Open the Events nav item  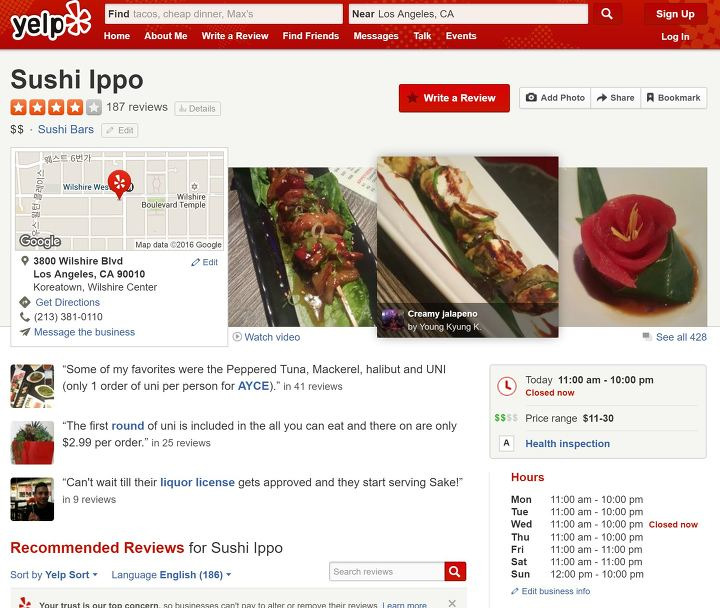pos(461,36)
